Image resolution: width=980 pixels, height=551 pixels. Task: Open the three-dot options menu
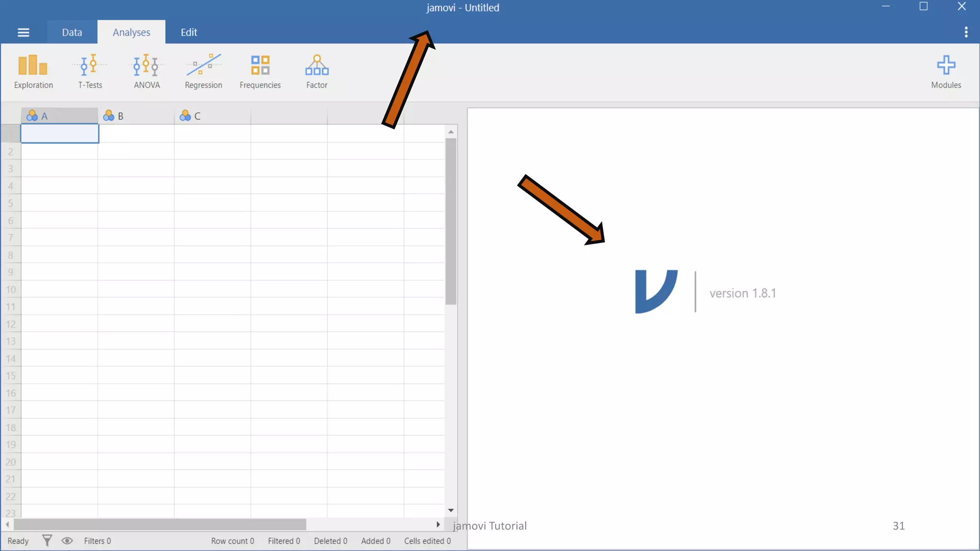click(966, 32)
